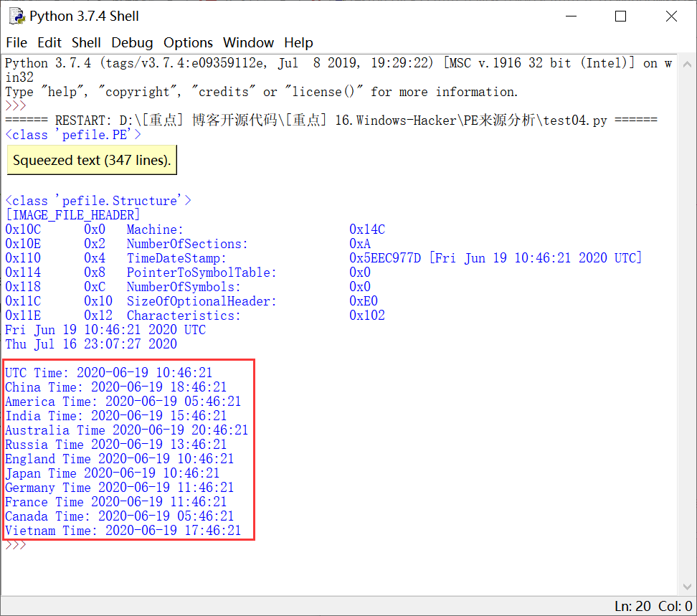Open the Window menu
Viewport: 697px width, 616px height.
(248, 42)
